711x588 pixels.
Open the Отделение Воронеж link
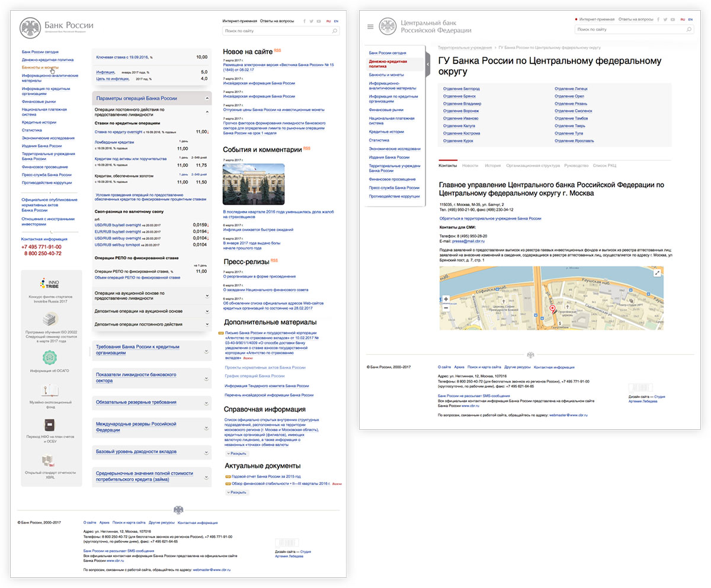461,111
